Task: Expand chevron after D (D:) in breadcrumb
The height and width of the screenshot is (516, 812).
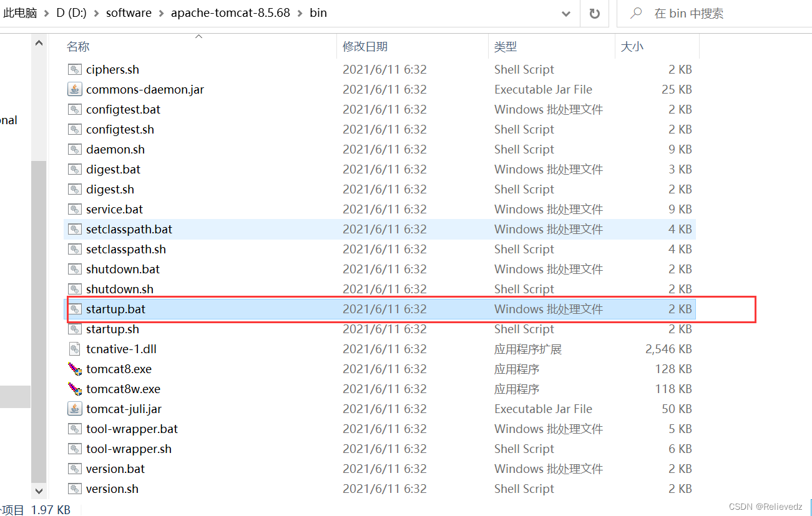Action: (97, 13)
